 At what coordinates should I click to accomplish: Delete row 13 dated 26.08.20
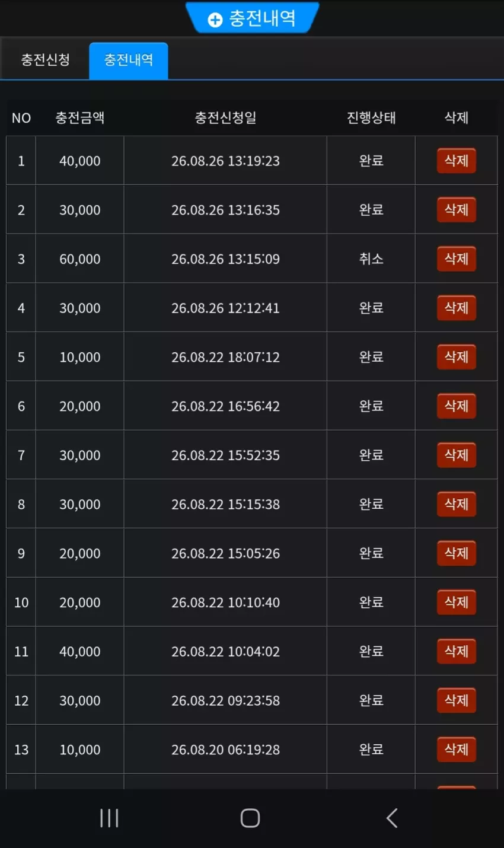pos(457,750)
